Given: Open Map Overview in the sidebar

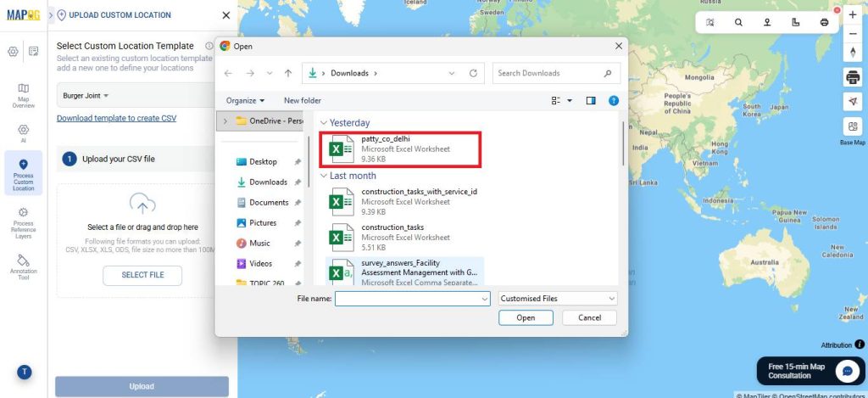Looking at the screenshot, I should (x=23, y=95).
